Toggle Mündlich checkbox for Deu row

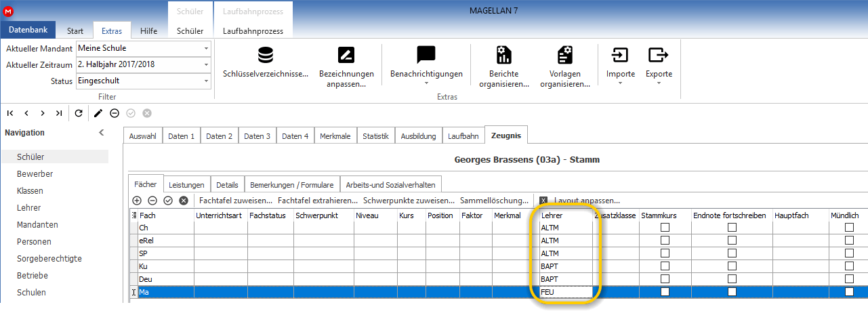[x=849, y=278]
